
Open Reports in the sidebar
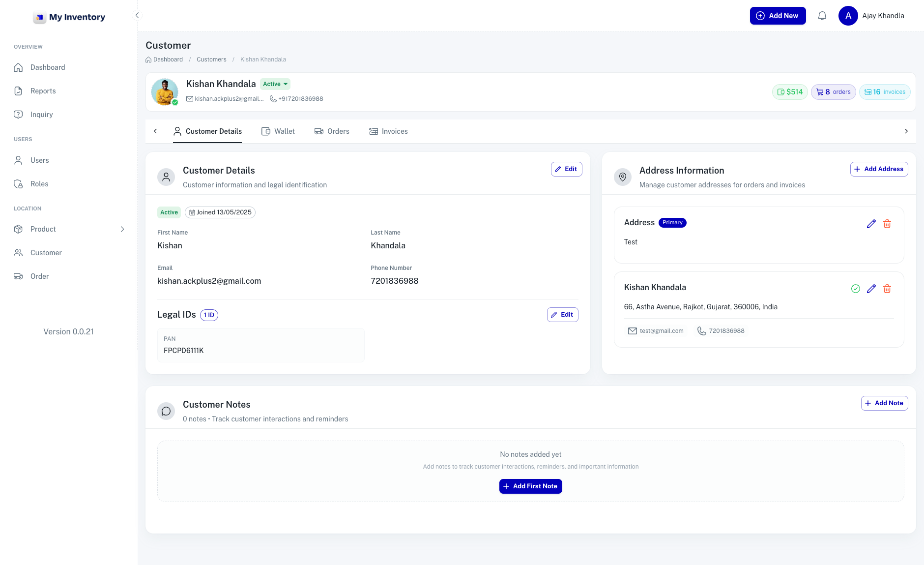[43, 91]
